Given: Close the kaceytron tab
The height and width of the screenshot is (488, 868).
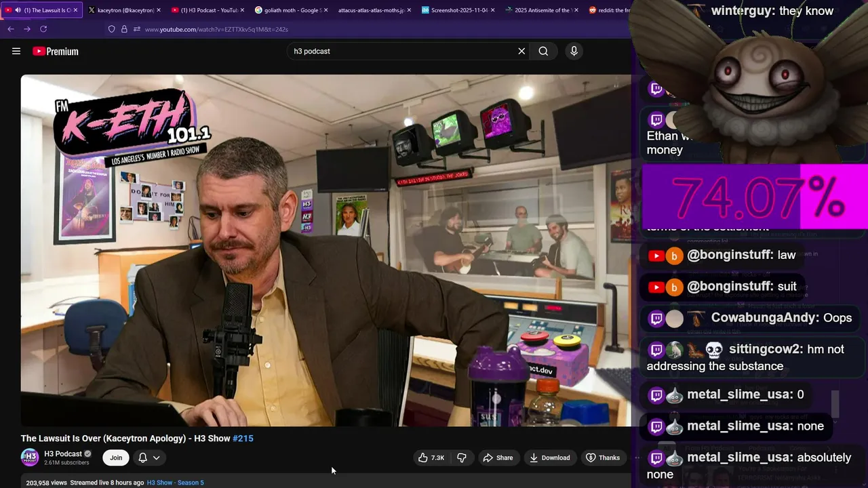Looking at the screenshot, I should click(x=159, y=10).
